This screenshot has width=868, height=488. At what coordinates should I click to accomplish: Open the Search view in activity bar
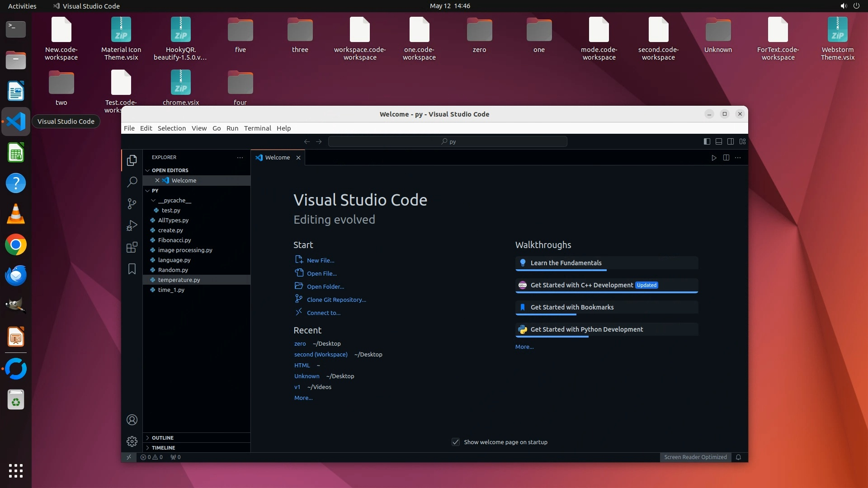pos(132,182)
